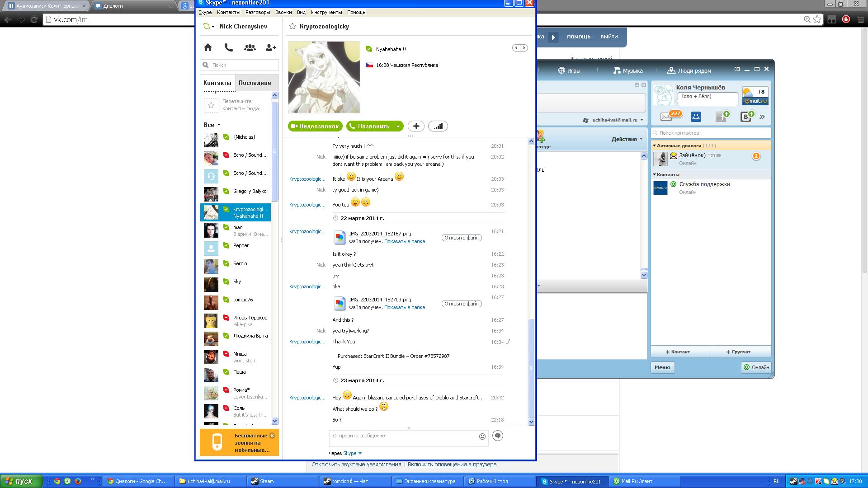Expand the Call button dropdown arrow
This screenshot has width=868, height=488.
click(398, 127)
